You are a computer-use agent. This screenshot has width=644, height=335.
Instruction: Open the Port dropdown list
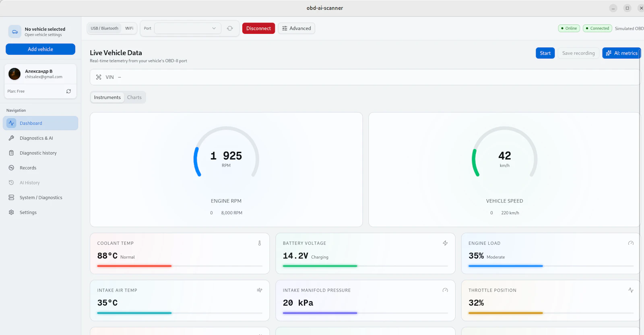(x=188, y=28)
